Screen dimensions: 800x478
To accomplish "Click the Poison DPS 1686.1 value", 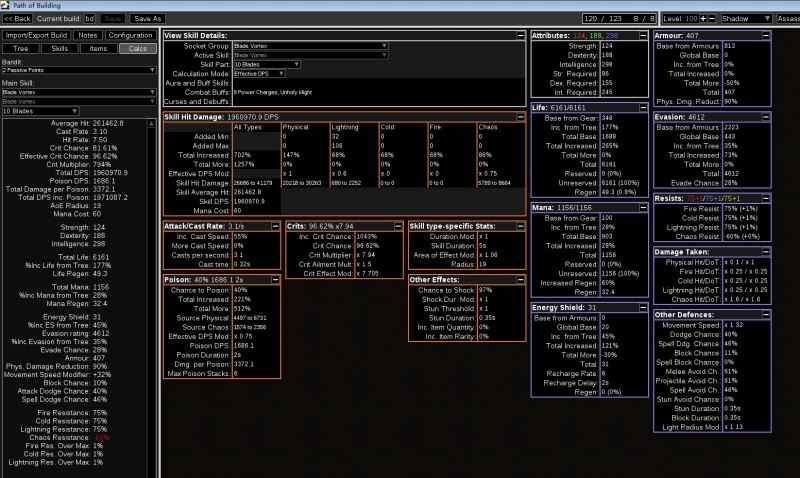I will tap(244, 345).
